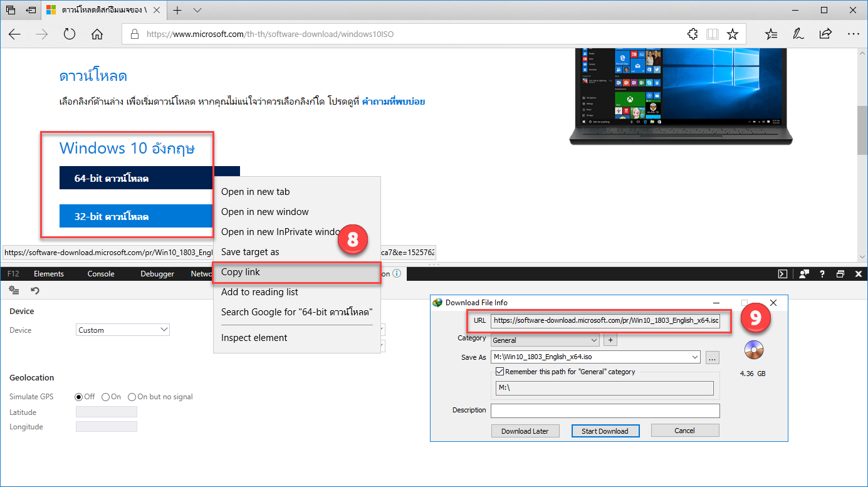
Task: Open a new tab with plus icon
Action: pos(178,10)
